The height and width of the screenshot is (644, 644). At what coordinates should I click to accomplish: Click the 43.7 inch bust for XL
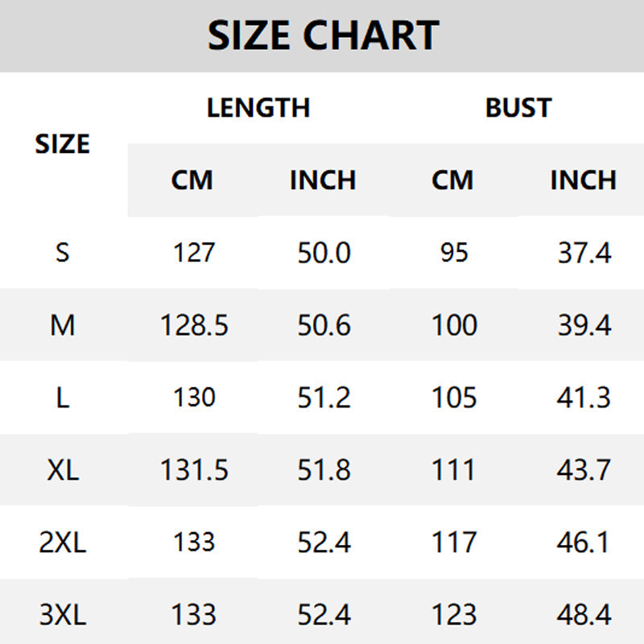(584, 470)
